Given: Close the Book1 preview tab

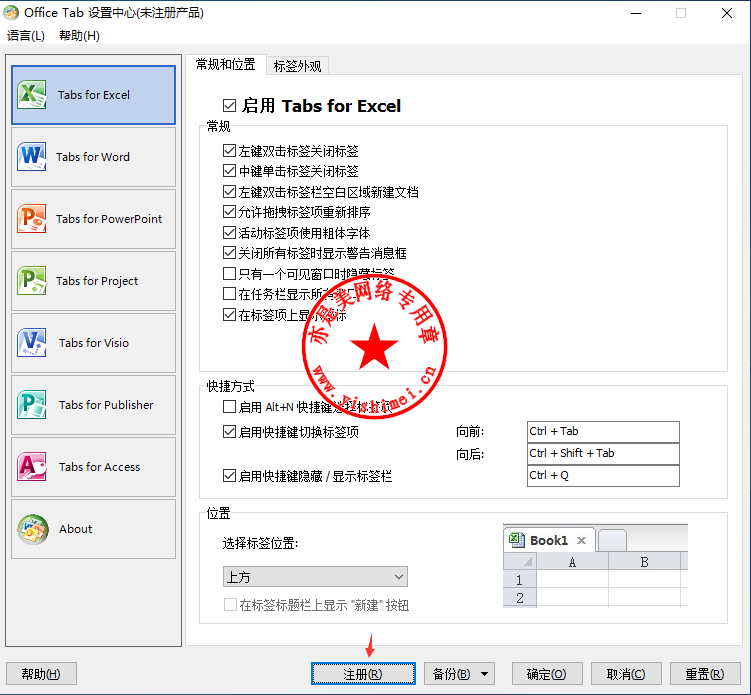Looking at the screenshot, I should (581, 541).
